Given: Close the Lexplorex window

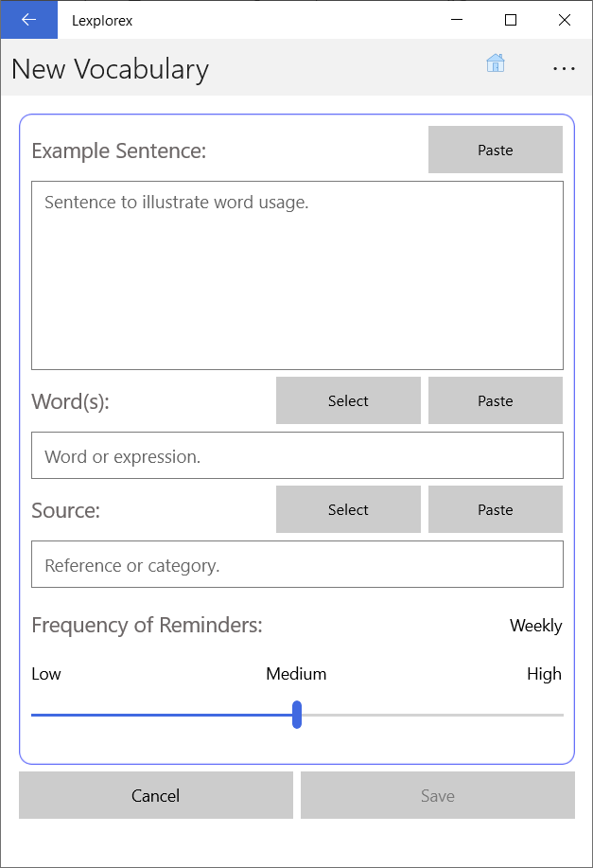Looking at the screenshot, I should tap(565, 20).
